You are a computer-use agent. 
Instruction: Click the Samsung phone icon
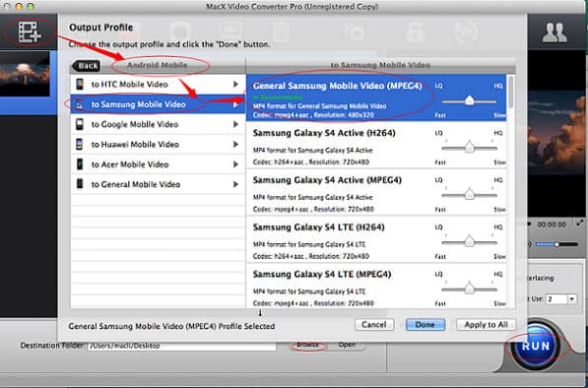point(80,104)
